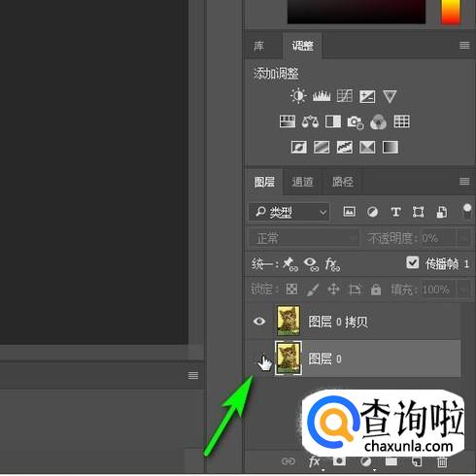
Task: Click the delete layer trash icon
Action: tap(442, 461)
